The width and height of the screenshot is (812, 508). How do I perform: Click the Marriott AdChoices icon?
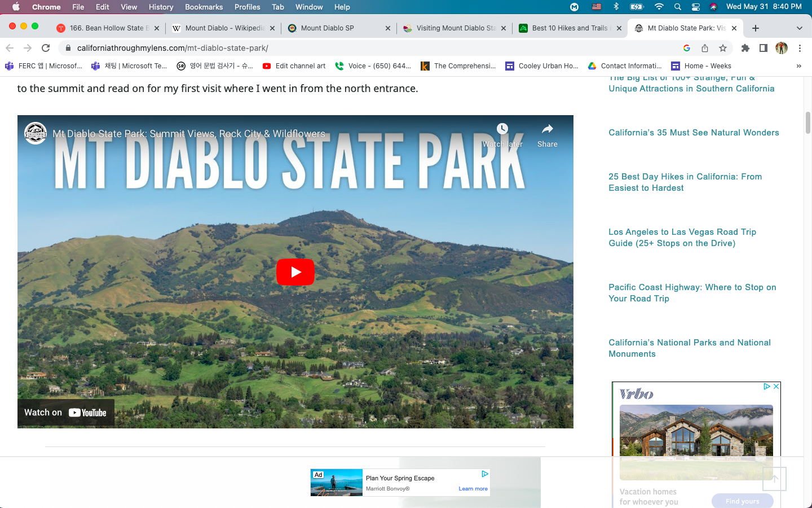[x=485, y=474]
